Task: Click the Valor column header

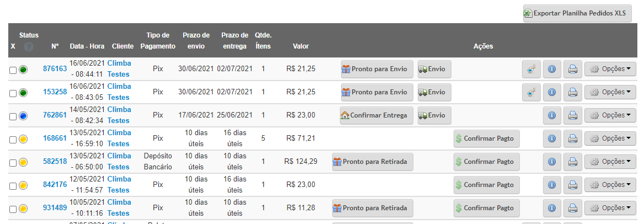Action: 301,46
